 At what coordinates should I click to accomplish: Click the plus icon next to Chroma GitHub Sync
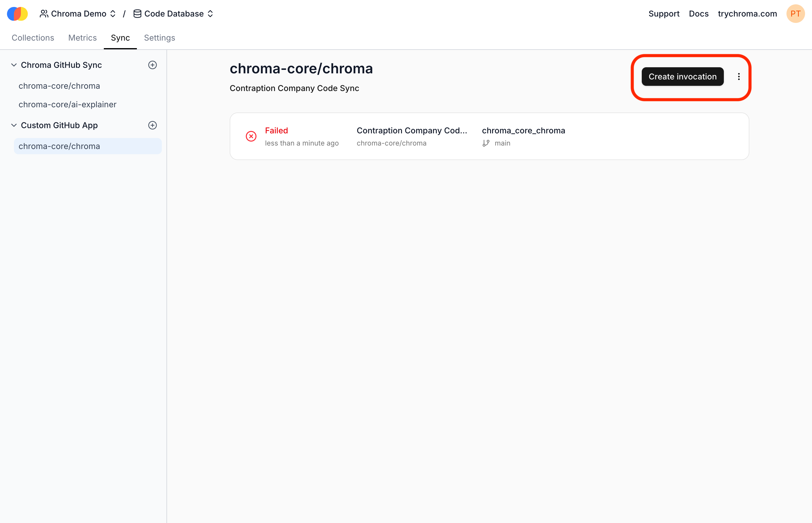click(x=153, y=65)
